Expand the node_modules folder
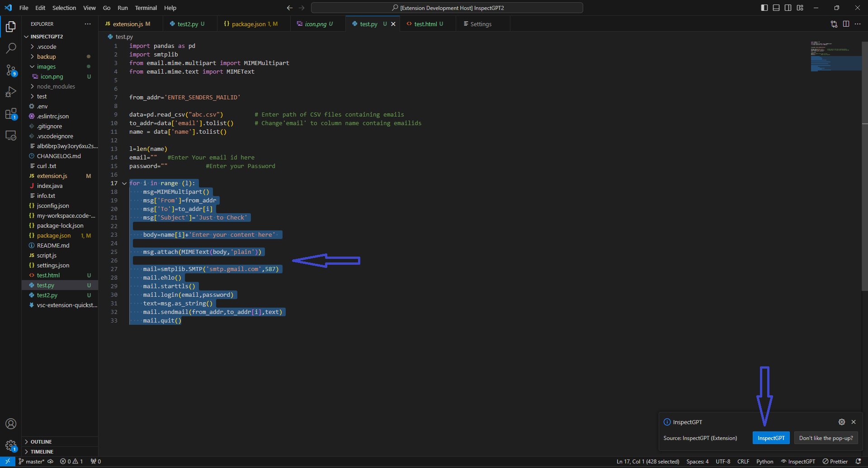 click(x=60, y=86)
